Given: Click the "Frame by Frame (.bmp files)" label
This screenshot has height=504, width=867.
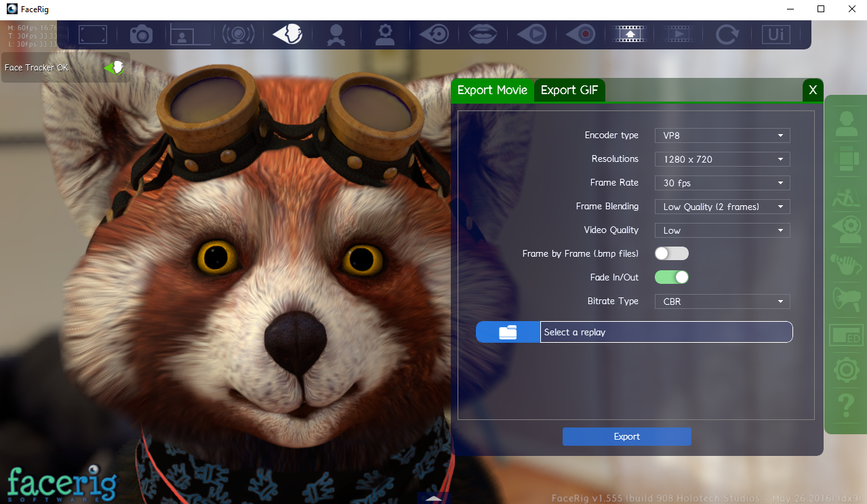Looking at the screenshot, I should pos(581,253).
